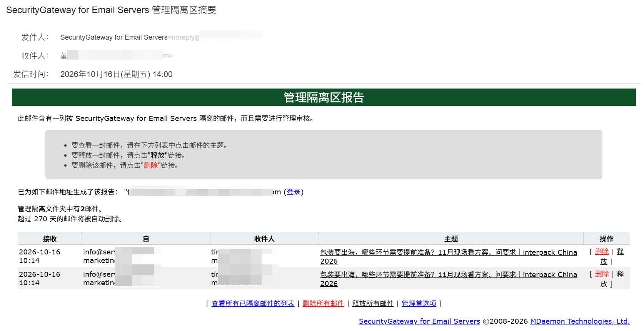Click the 收件人 column header
The height and width of the screenshot is (331, 644).
(264, 239)
